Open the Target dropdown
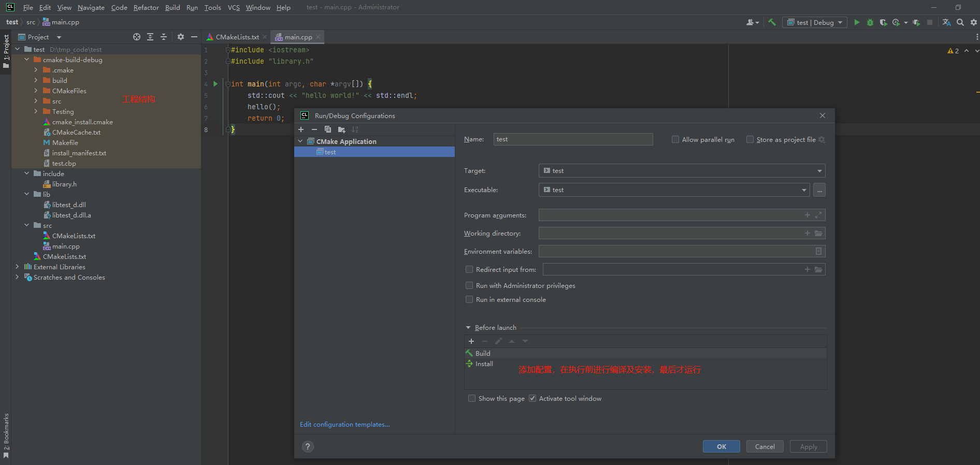 [682, 171]
